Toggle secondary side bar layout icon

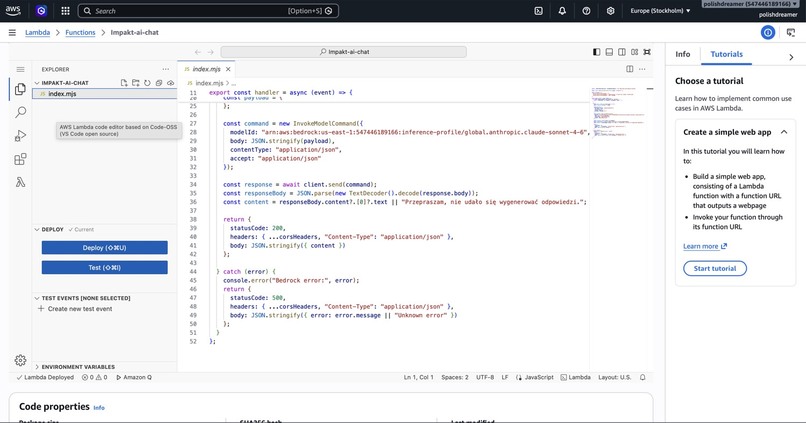(622, 52)
